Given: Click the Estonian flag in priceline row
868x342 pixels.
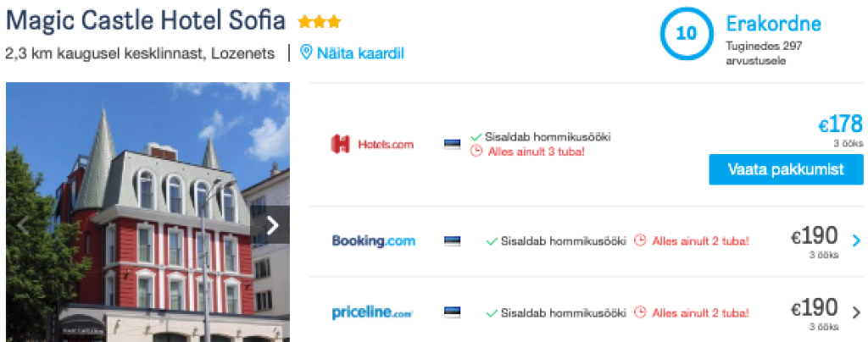Looking at the screenshot, I should [x=453, y=312].
